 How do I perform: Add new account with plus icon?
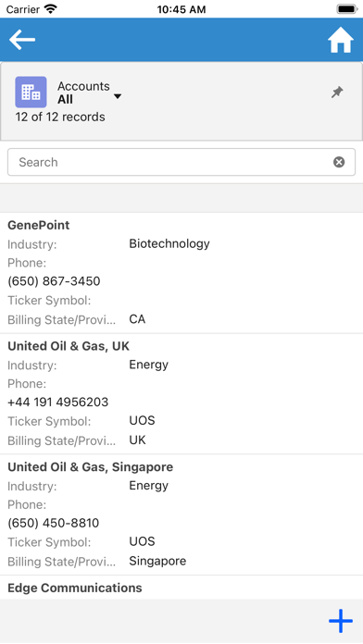pyautogui.click(x=341, y=621)
